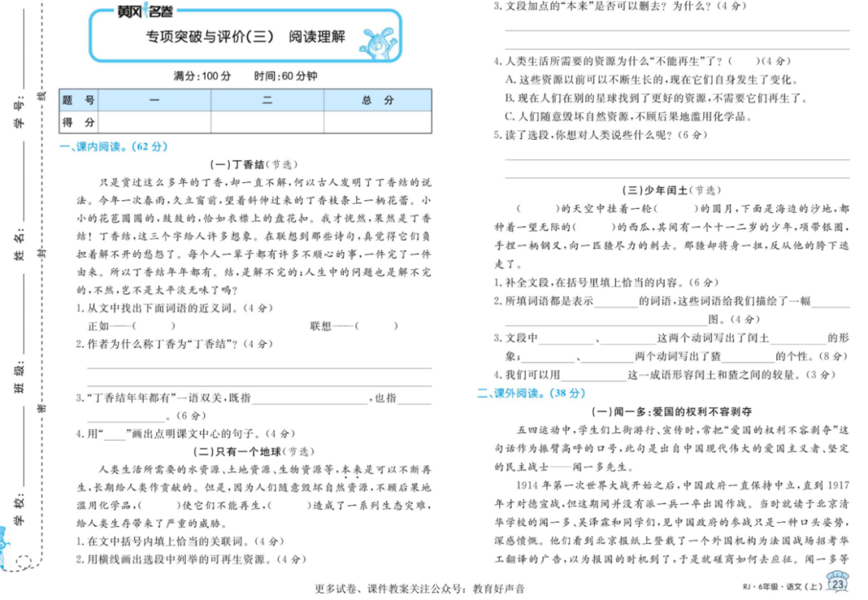Image resolution: width=868 pixels, height=600 pixels.
Task: Select the title 专项突破与评价(三) 阅读理解
Action: [x=245, y=37]
